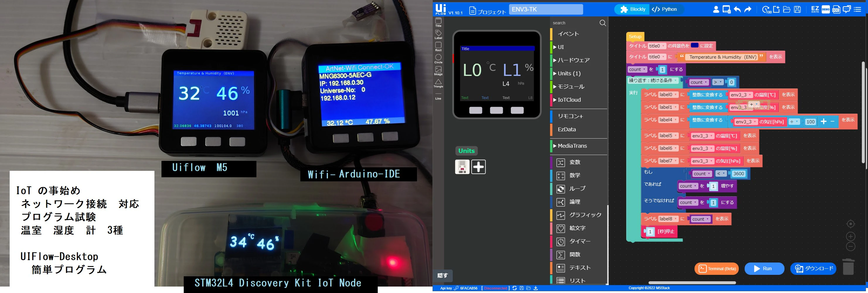Undo the last block change
868x293 pixels.
737,9
